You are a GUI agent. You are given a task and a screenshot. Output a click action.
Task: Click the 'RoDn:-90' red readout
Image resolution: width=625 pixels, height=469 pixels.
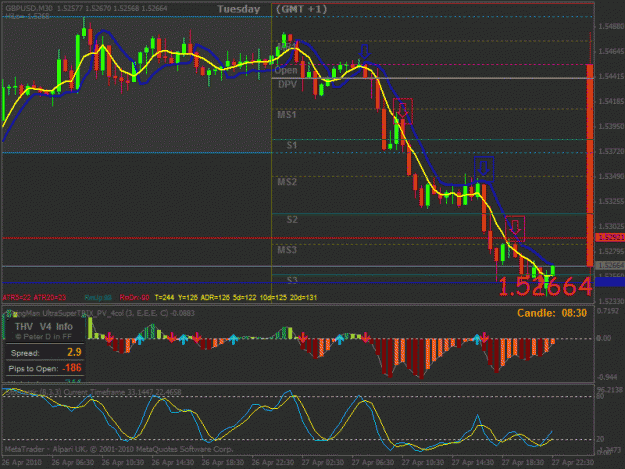click(x=134, y=297)
